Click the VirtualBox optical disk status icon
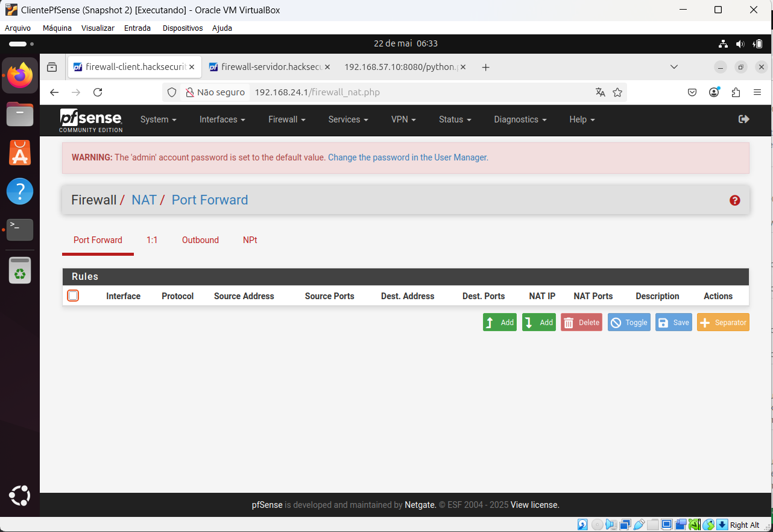Viewport: 773px width, 532px height. (597, 525)
